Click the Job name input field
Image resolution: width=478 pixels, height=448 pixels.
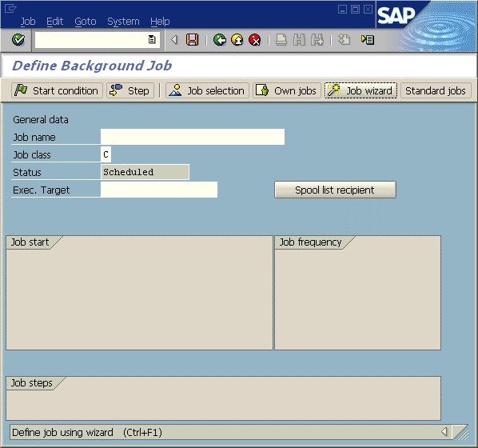point(193,137)
